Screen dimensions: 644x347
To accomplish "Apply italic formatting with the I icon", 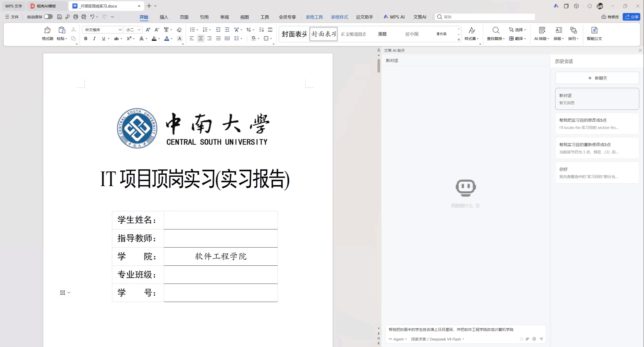I will click(94, 39).
